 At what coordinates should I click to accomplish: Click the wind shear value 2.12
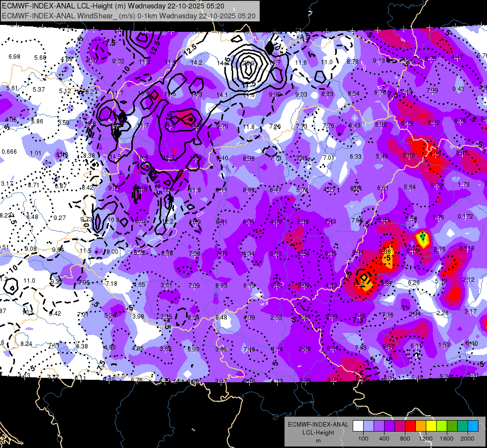tap(469, 280)
